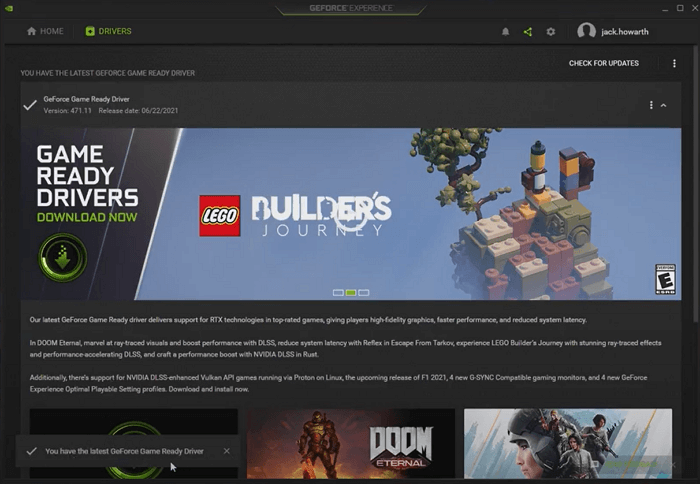Click the jack.howarth username
Screen dimensions: 700x484
[x=625, y=32]
